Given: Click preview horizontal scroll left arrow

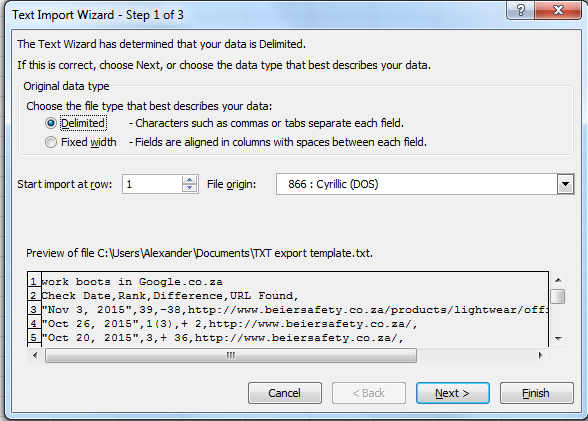Looking at the screenshot, I should tap(35, 355).
